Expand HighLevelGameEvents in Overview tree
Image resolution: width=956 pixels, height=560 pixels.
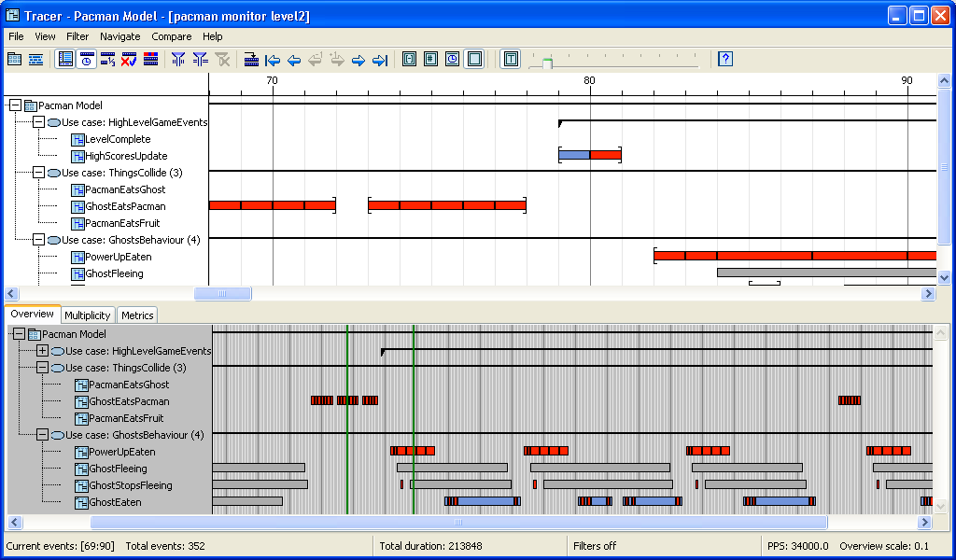click(x=42, y=351)
